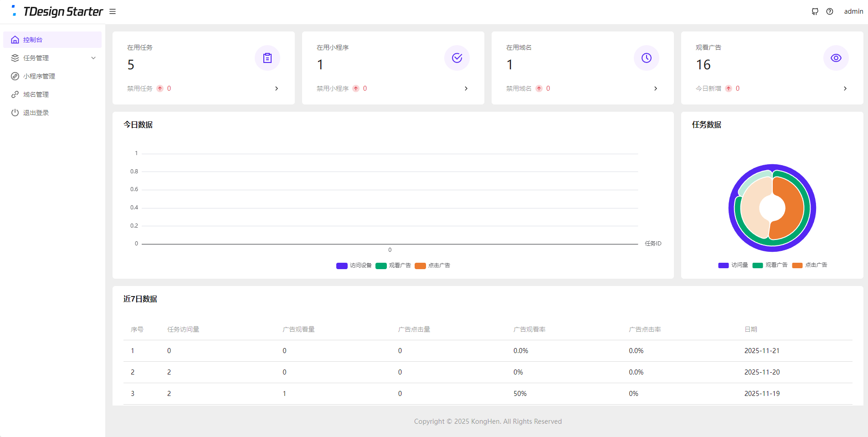The image size is (868, 437).
Task: Click the eye icon in 观看广告 card
Action: (x=836, y=58)
